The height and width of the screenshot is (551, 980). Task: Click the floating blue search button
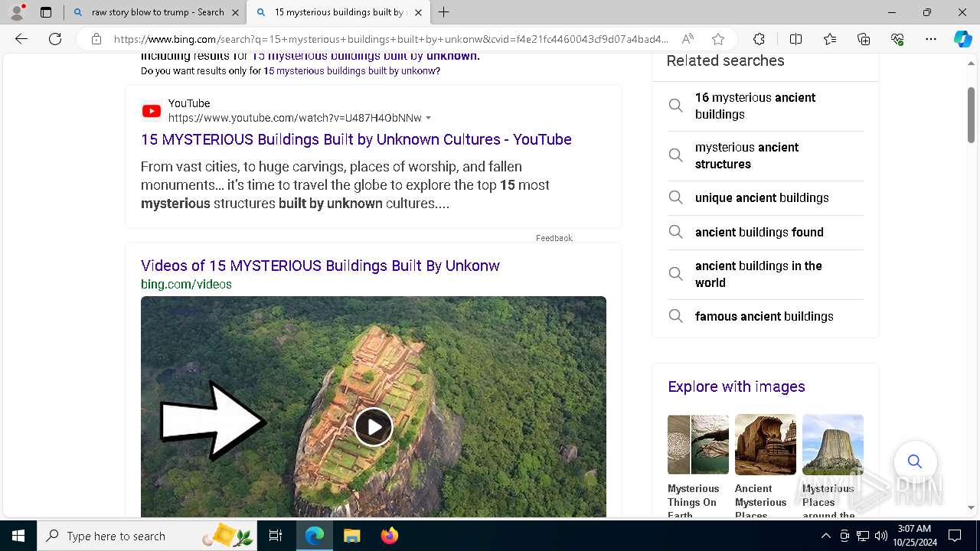915,461
